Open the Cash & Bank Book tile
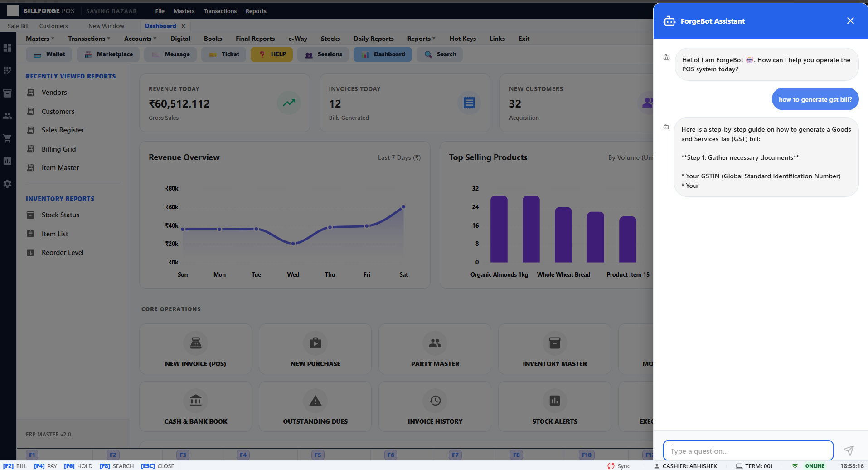 (x=195, y=406)
